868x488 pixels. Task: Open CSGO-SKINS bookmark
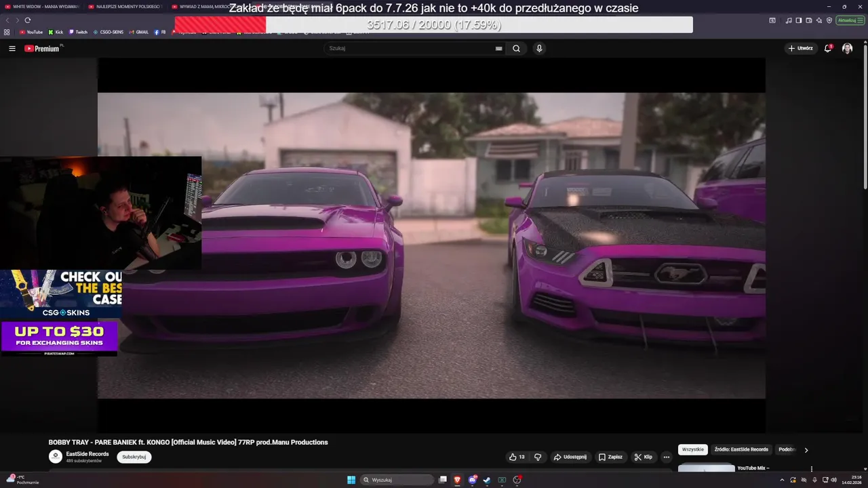coord(108,32)
